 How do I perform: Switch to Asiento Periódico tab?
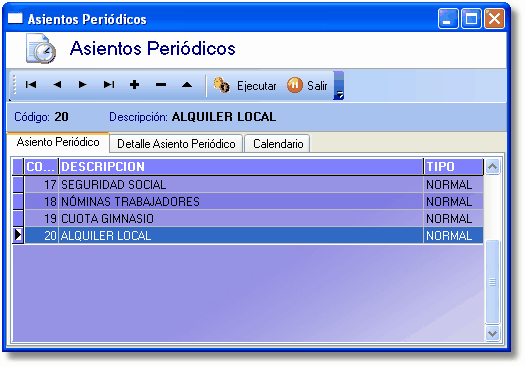(x=58, y=142)
